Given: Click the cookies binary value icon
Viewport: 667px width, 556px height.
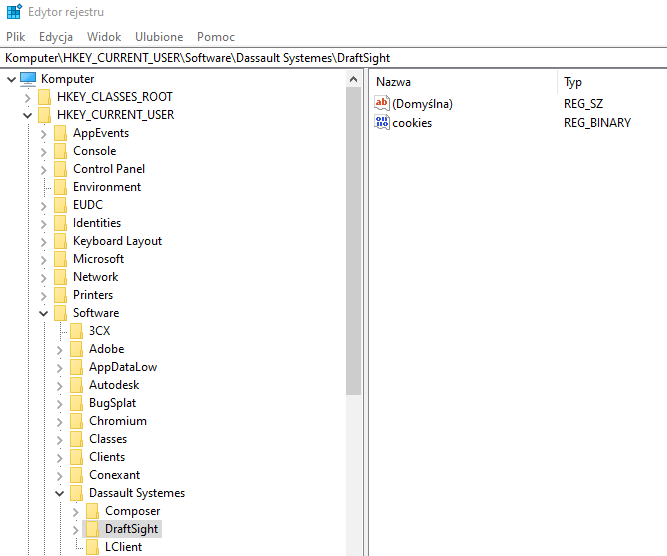Looking at the screenshot, I should tap(382, 122).
